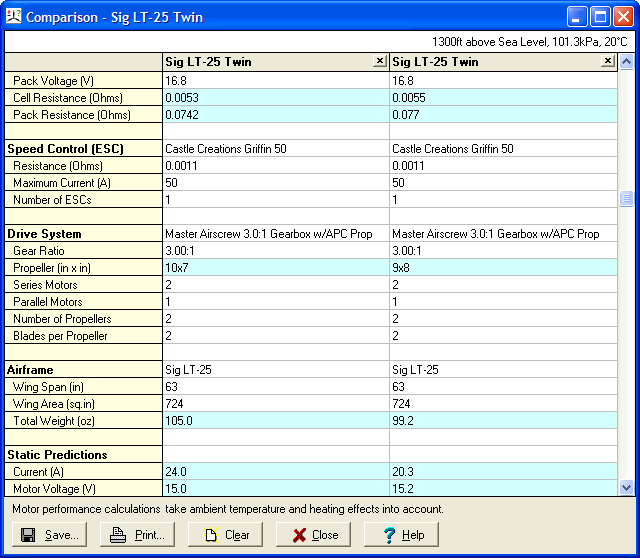Remove second Sig LT-25 Twin column

pyautogui.click(x=607, y=61)
